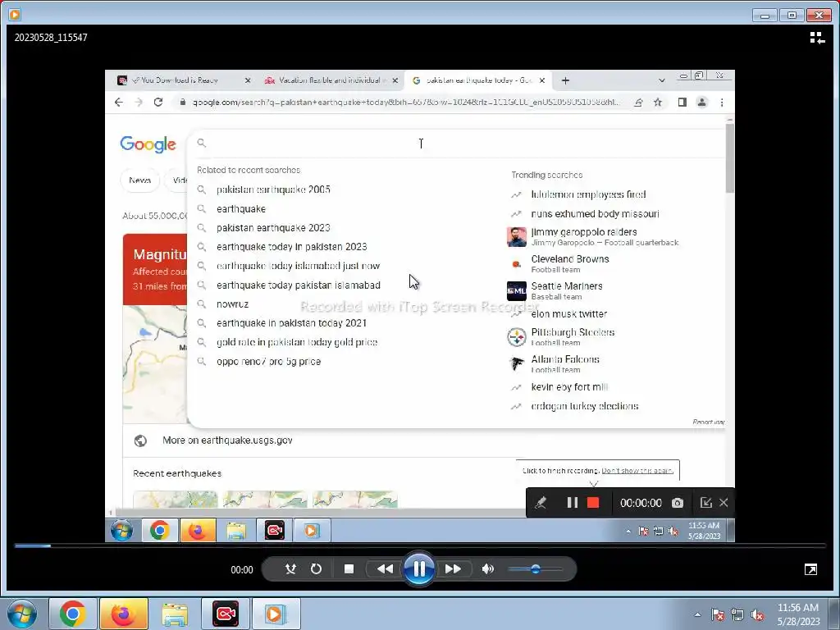
Task: Click the recorder bar's close X
Action: pos(724,503)
